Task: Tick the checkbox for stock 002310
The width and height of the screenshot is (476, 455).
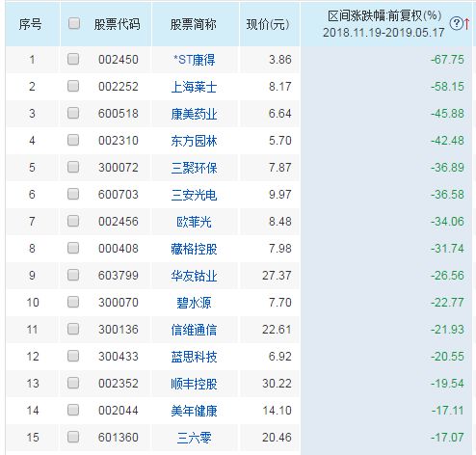Action: (x=73, y=140)
